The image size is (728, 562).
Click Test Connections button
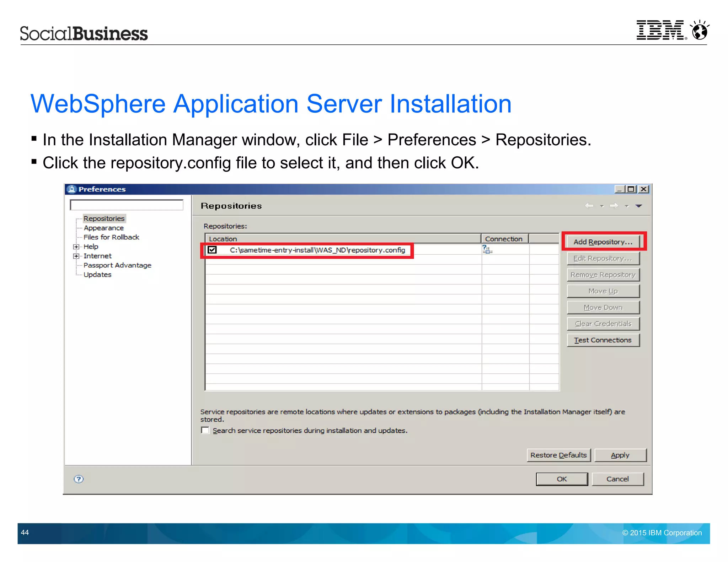[x=603, y=340]
